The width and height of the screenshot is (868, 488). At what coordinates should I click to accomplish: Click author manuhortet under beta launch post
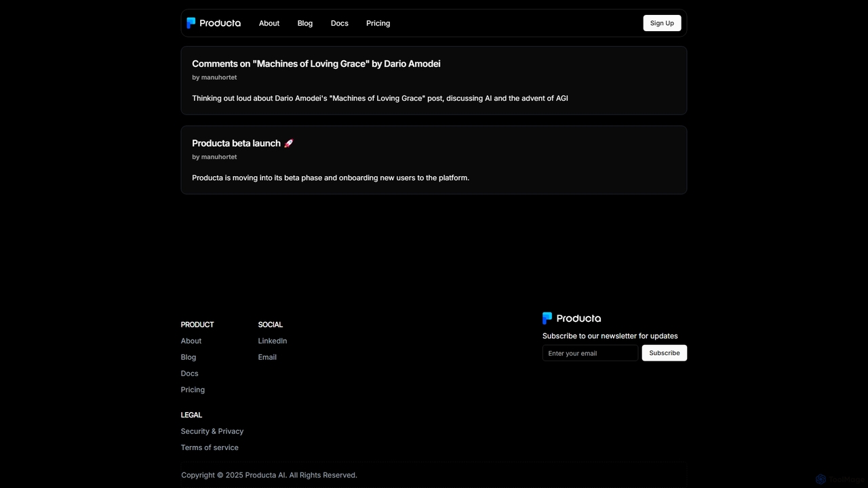click(219, 157)
